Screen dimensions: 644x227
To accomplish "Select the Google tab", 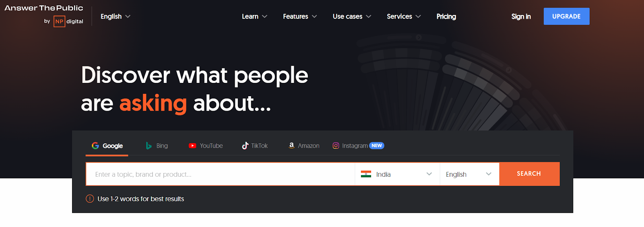I will (107, 146).
